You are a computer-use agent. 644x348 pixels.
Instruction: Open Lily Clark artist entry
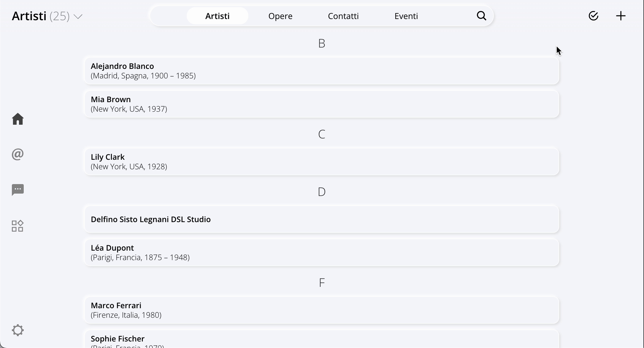tap(322, 162)
